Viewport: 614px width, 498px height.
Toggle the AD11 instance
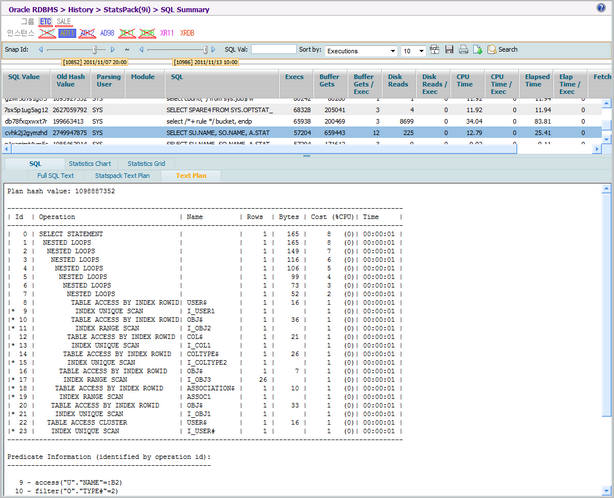coord(67,33)
